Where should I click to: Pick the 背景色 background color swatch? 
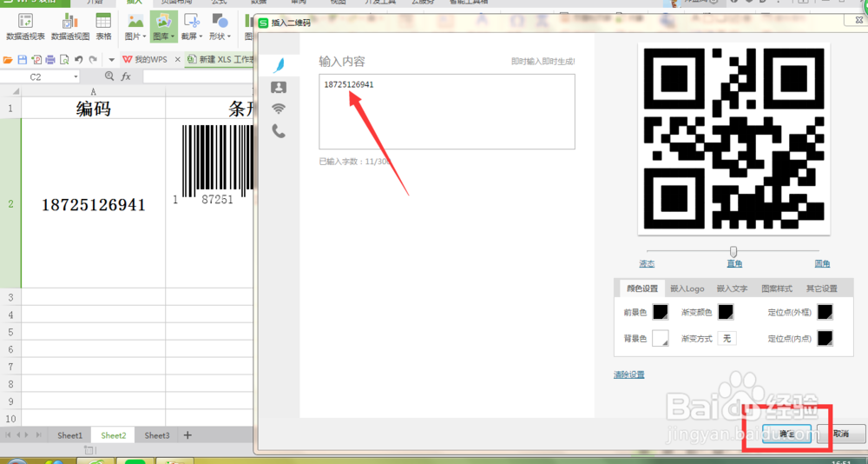coord(661,338)
